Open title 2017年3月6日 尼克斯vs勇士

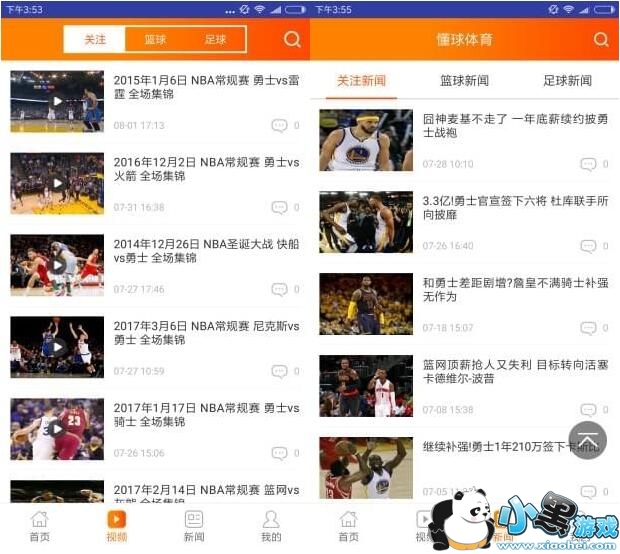pyautogui.click(x=206, y=333)
